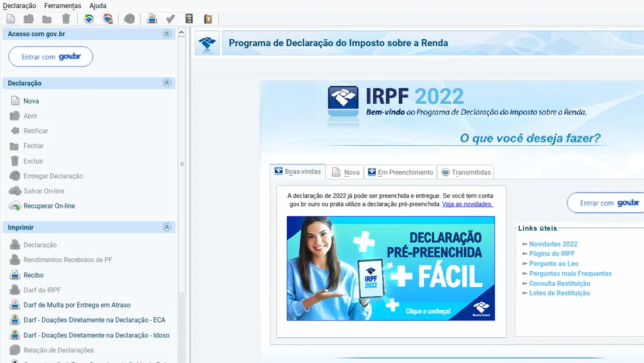The height and width of the screenshot is (363, 644).
Task: Click Rendimentos Recebidos de PF entry
Action: point(68,259)
